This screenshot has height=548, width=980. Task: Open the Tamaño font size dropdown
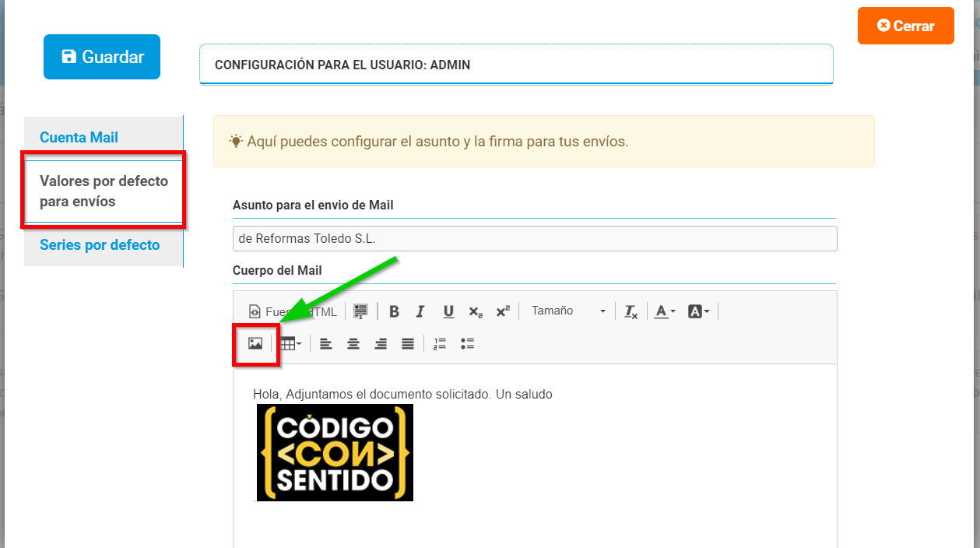coord(568,311)
